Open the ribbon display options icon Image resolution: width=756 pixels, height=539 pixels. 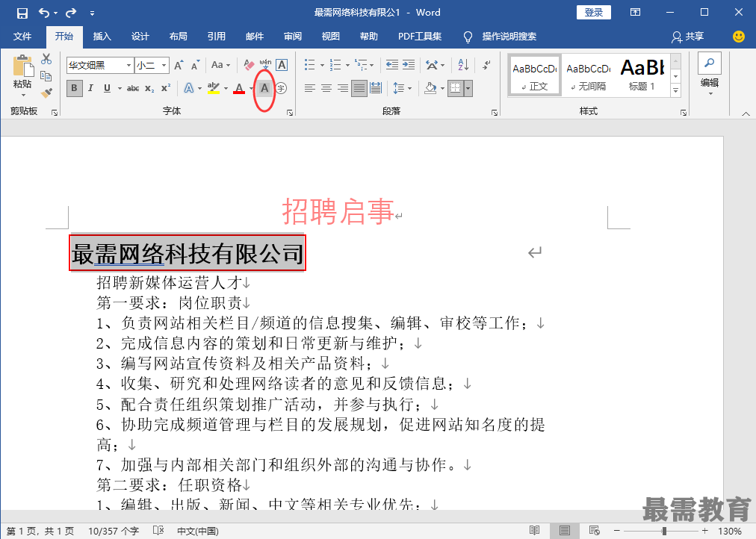point(636,13)
